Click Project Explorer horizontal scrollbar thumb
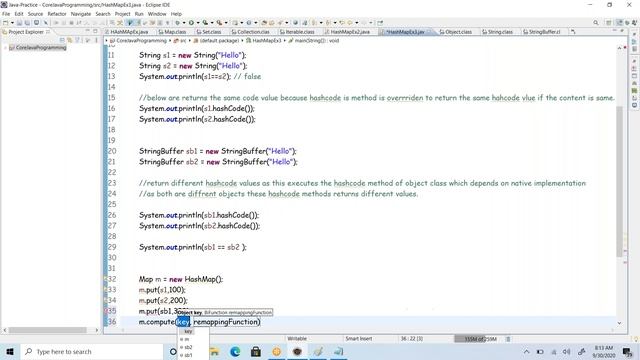The height and width of the screenshot is (360, 640). [x=48, y=330]
